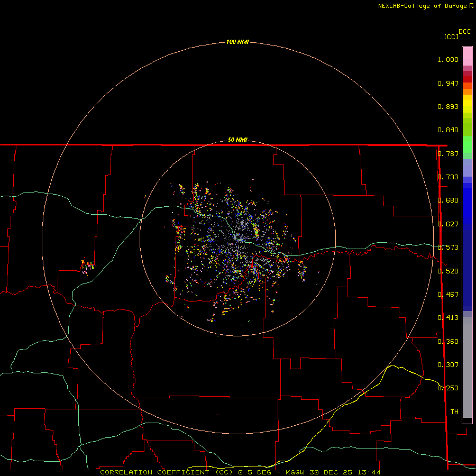476x476 pixels.
Task: Click the 30 DEC 25 13:44 timestamp
Action: coord(345,472)
